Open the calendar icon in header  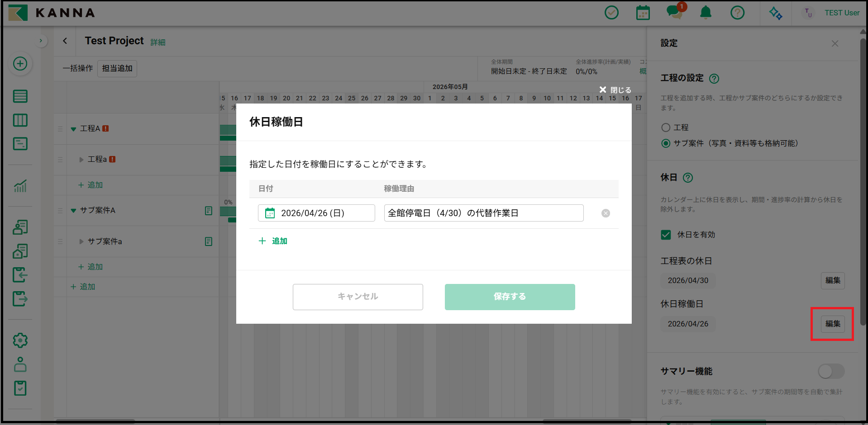(643, 13)
